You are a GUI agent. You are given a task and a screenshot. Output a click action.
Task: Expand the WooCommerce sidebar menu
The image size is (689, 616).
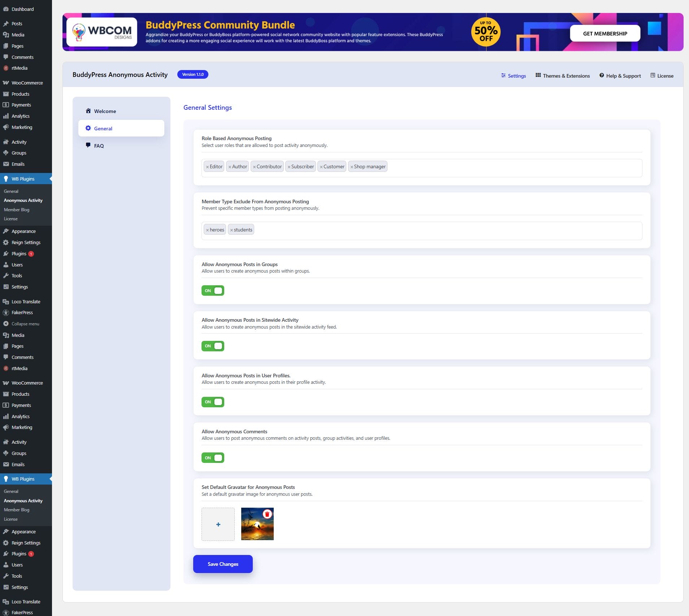tap(27, 83)
